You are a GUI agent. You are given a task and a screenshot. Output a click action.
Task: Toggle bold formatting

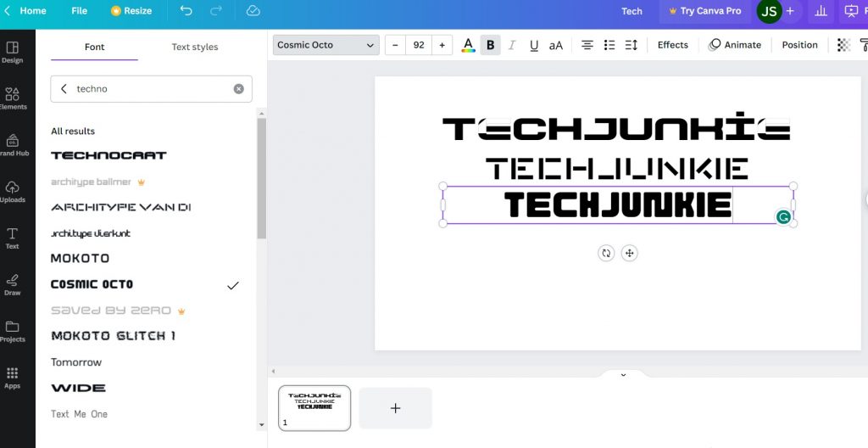pos(490,45)
